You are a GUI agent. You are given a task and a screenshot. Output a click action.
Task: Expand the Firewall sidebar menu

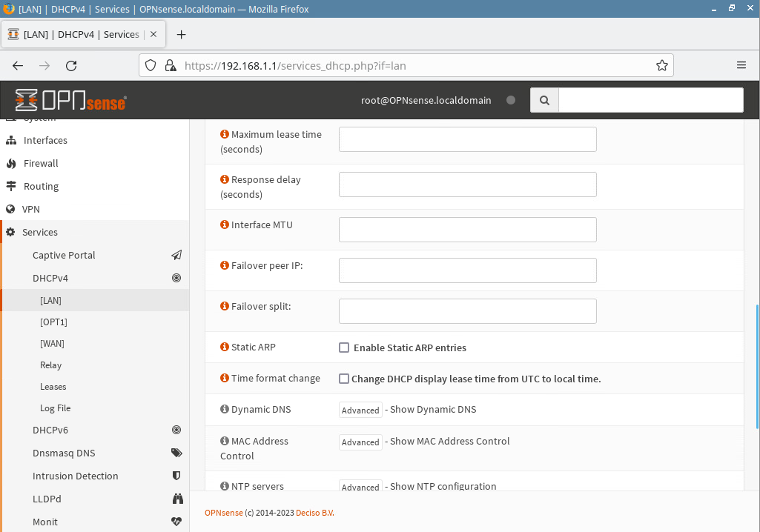41,163
